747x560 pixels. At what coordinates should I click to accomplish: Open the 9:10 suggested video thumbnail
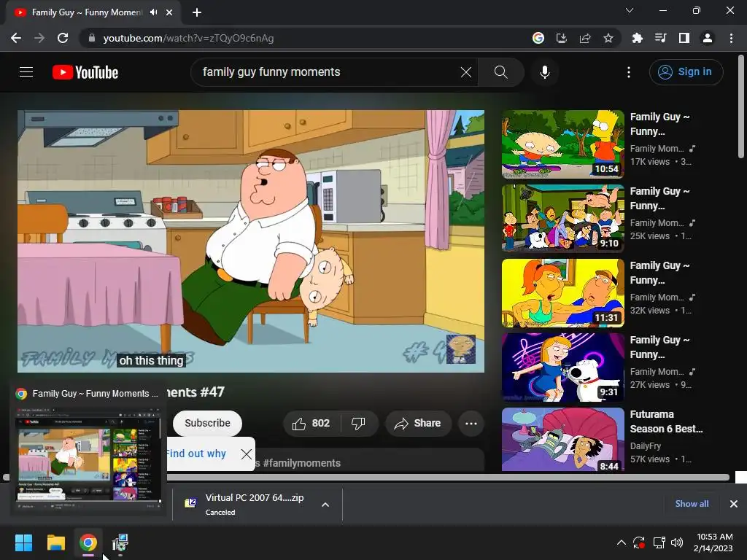tap(562, 219)
